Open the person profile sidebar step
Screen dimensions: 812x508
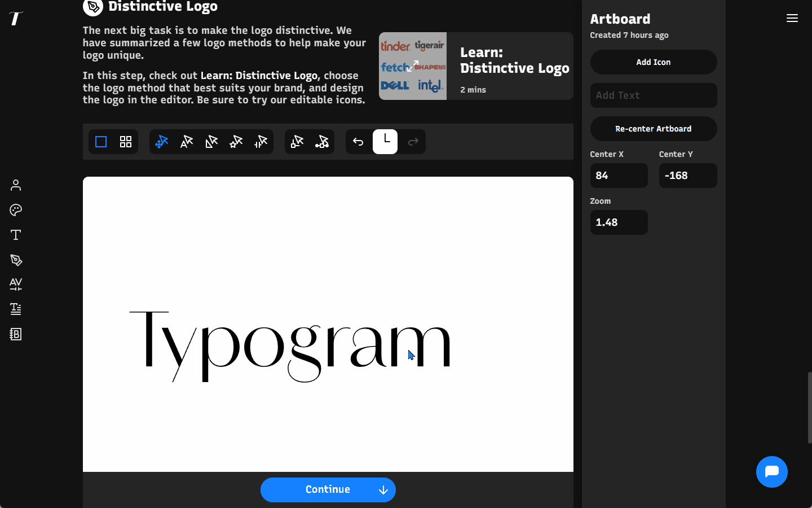(16, 185)
